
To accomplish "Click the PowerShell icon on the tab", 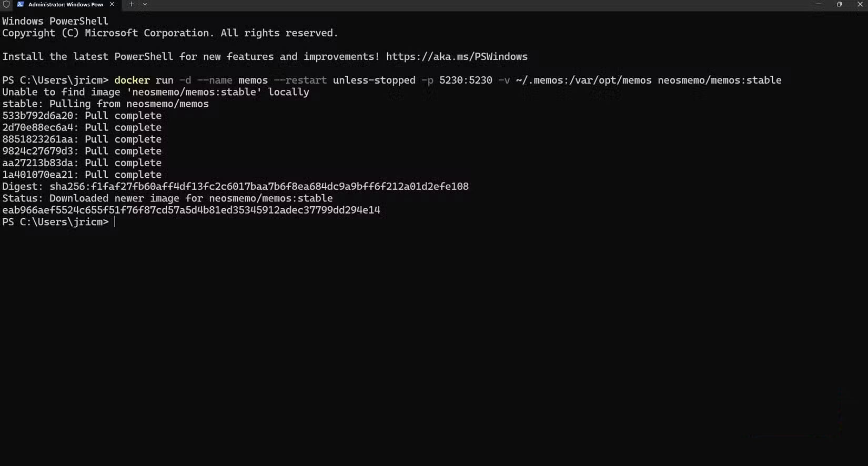I will pos(21,4).
